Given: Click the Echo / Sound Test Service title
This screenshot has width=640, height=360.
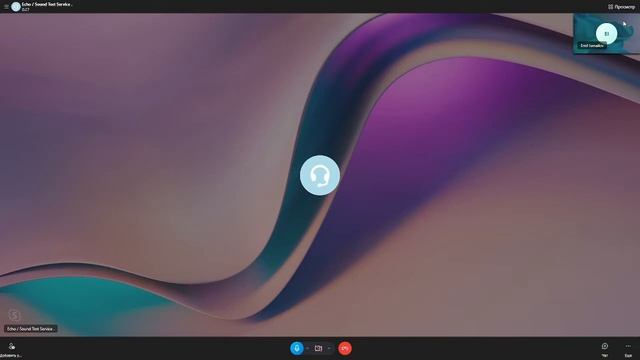Looking at the screenshot, I should [47, 4].
